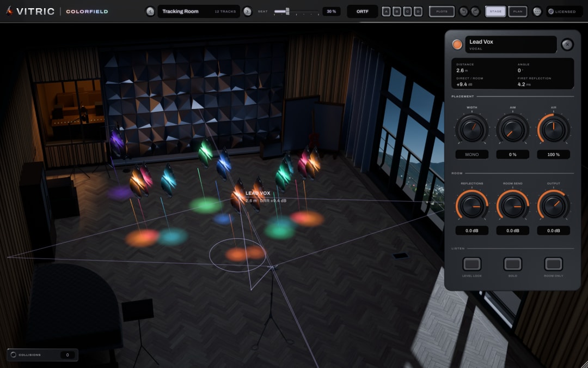The image size is (588, 368).
Task: Click the Vitric flame logo
Action: 9,11
